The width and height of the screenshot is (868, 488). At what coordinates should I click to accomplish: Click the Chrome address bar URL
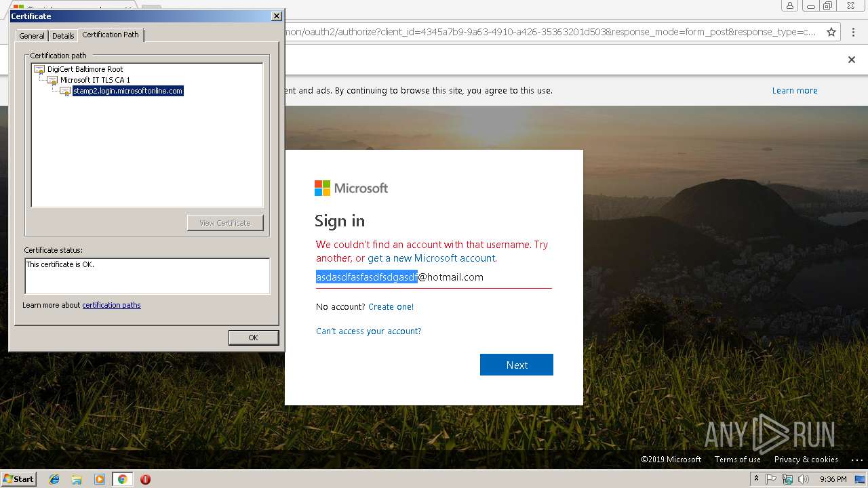551,32
